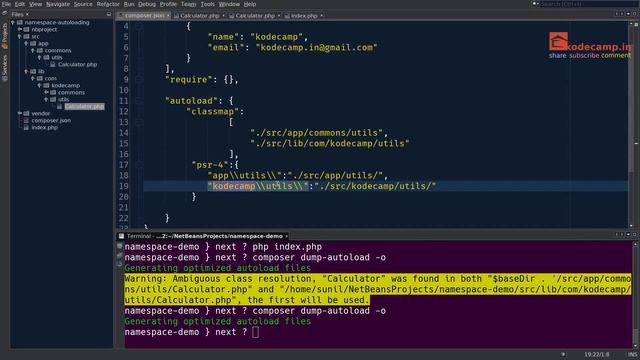
Task: Switch to the composer.json editor tab
Action: pyautogui.click(x=144, y=16)
